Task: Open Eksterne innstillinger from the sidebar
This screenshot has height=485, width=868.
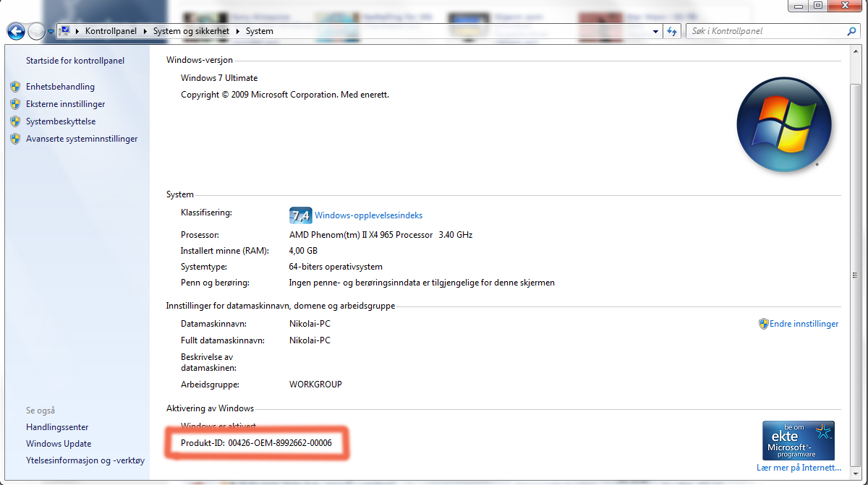Action: click(x=65, y=104)
